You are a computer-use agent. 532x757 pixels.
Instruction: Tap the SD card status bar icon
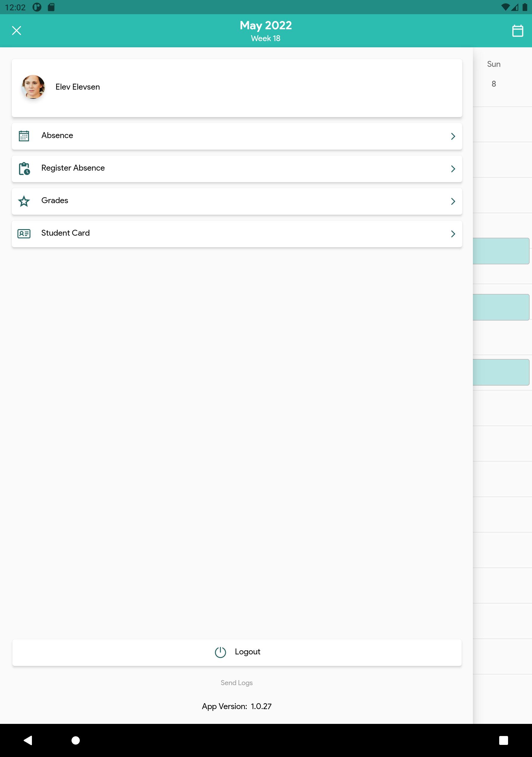pyautogui.click(x=51, y=7)
